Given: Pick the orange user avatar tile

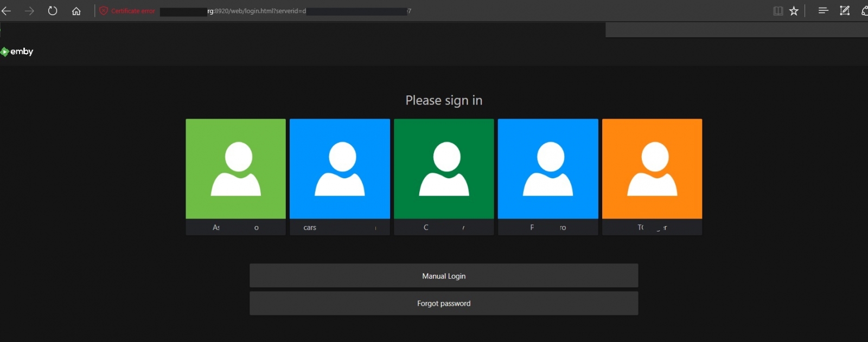Looking at the screenshot, I should coord(652,169).
